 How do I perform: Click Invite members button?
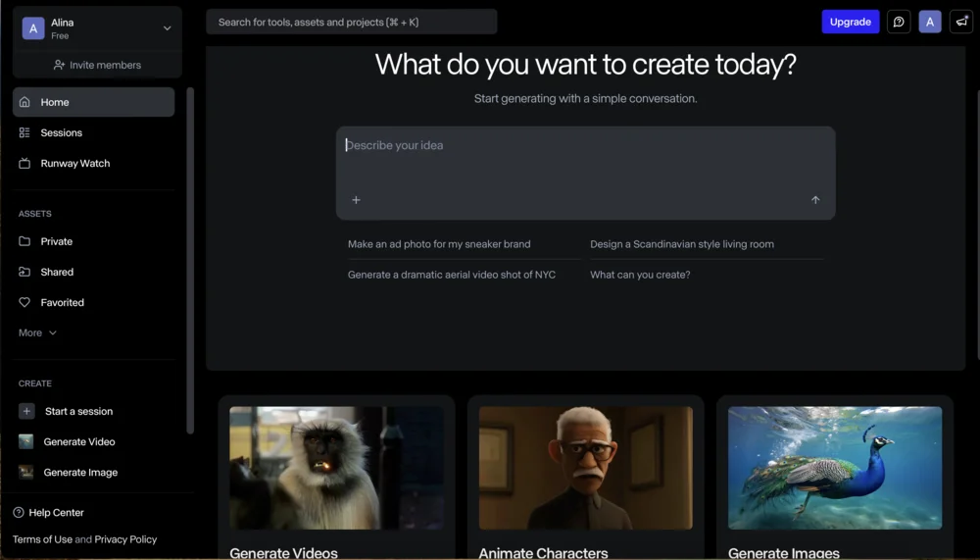point(97,65)
